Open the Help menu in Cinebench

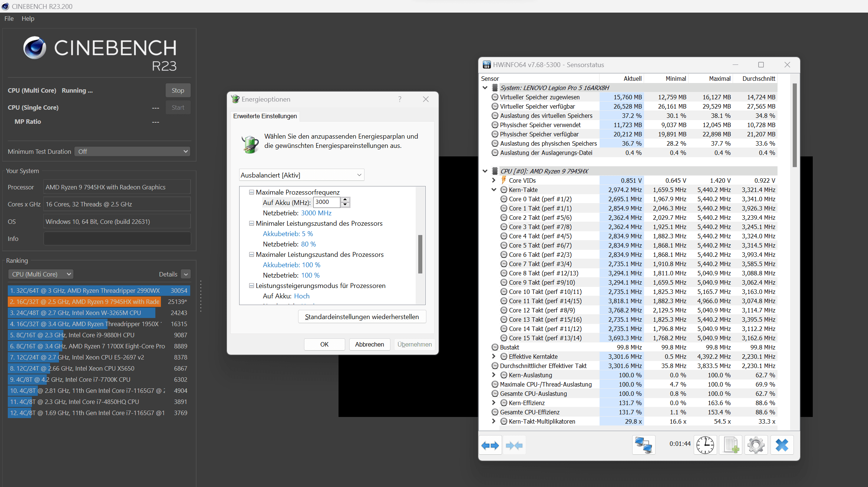28,19
